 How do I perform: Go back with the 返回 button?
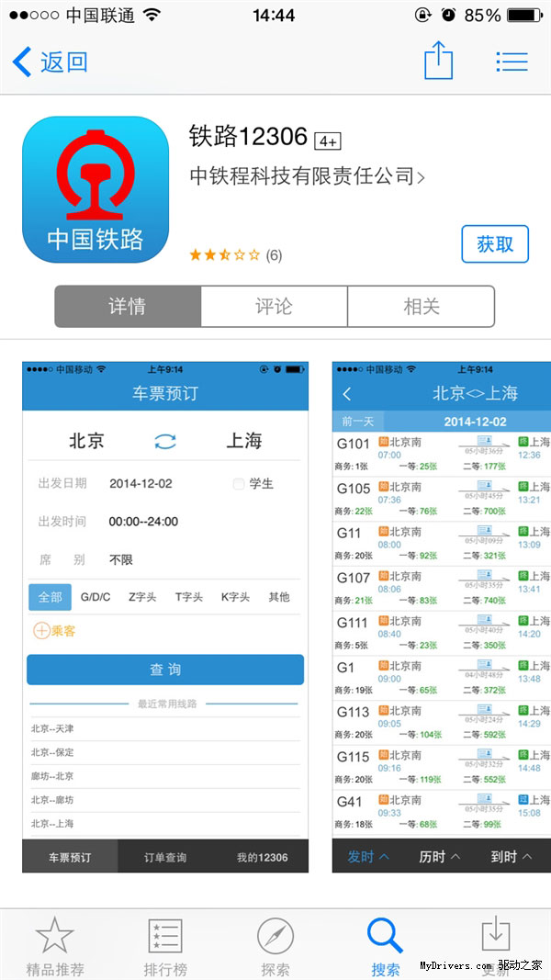[51, 62]
